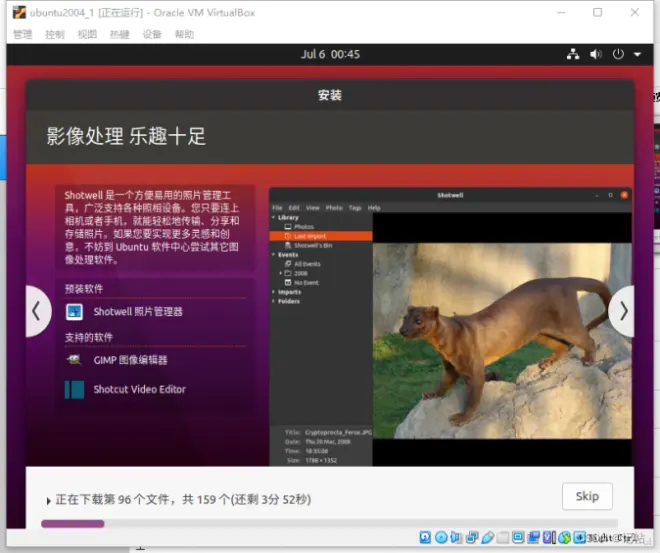Viewport: 660px width, 553px height.
Task: Expand download details disclosure triangle
Action: coord(48,501)
